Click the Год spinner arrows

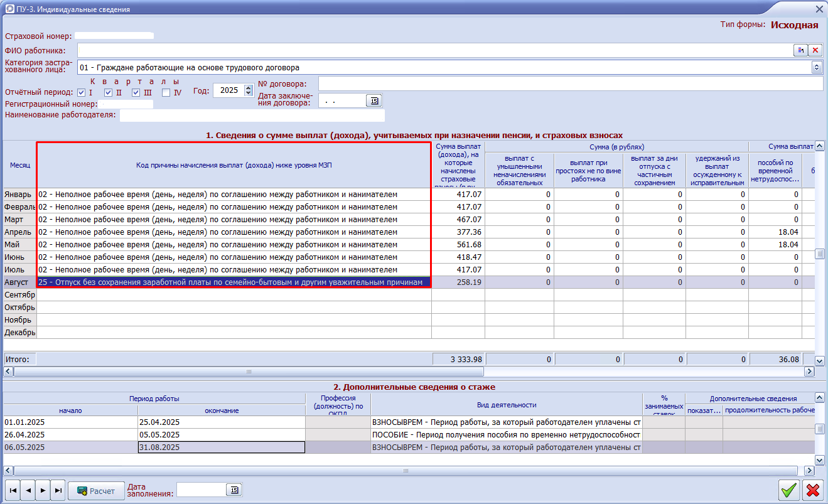coord(248,90)
